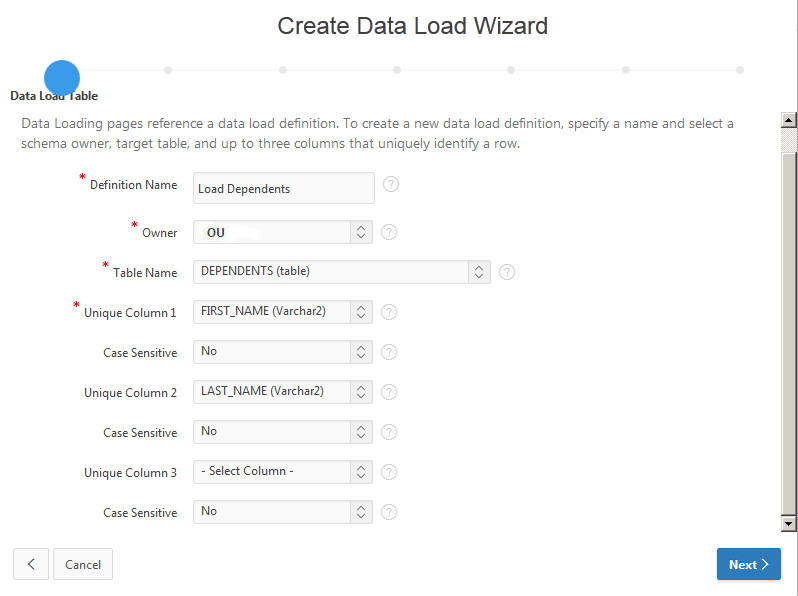Choose a column in Unique Column 3
Image resolution: width=798 pixels, height=596 pixels.
(x=282, y=472)
